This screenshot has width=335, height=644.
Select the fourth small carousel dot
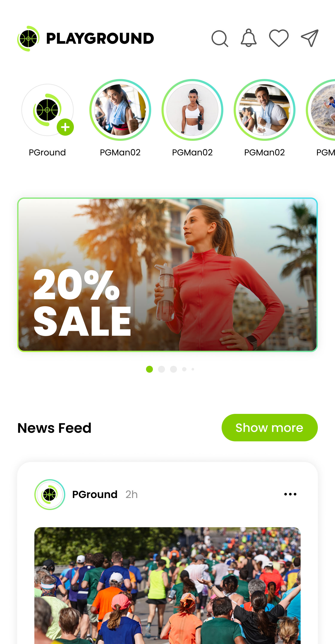point(184,369)
